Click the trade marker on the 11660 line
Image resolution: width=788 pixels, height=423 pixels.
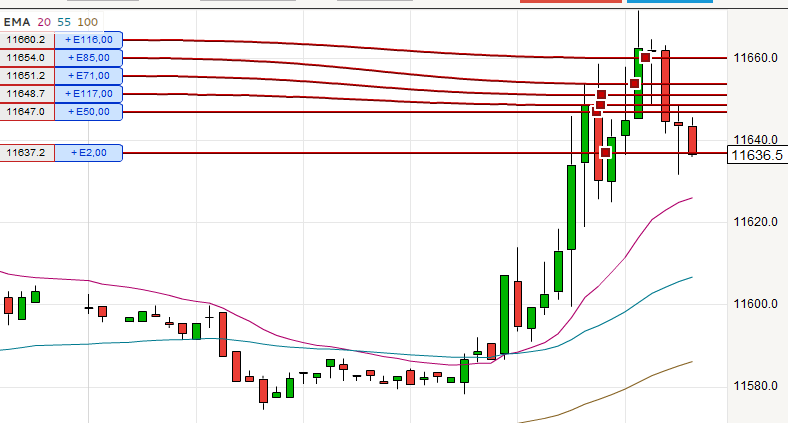[x=645, y=58]
